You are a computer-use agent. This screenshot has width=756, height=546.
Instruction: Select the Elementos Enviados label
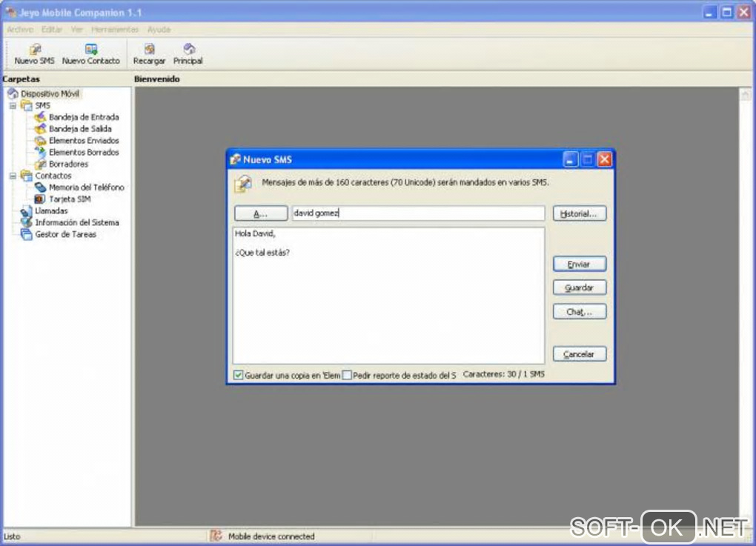coord(84,141)
